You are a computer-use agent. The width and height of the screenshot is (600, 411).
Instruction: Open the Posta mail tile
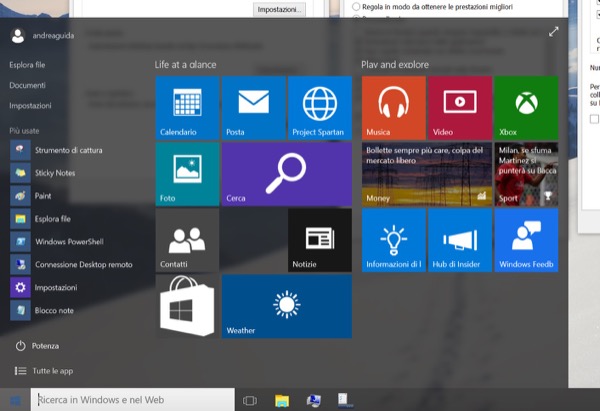(x=254, y=108)
